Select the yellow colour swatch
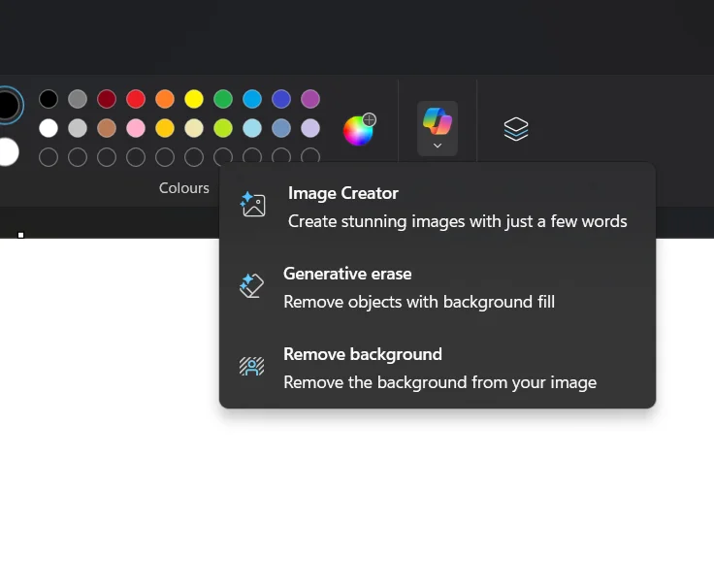Viewport: 714px width, 588px height. coord(194,99)
